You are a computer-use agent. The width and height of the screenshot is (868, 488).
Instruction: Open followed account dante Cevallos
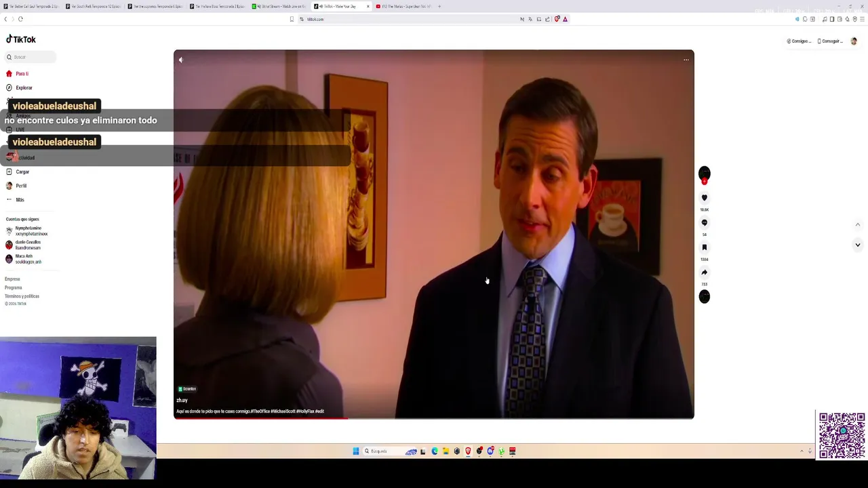click(24, 245)
